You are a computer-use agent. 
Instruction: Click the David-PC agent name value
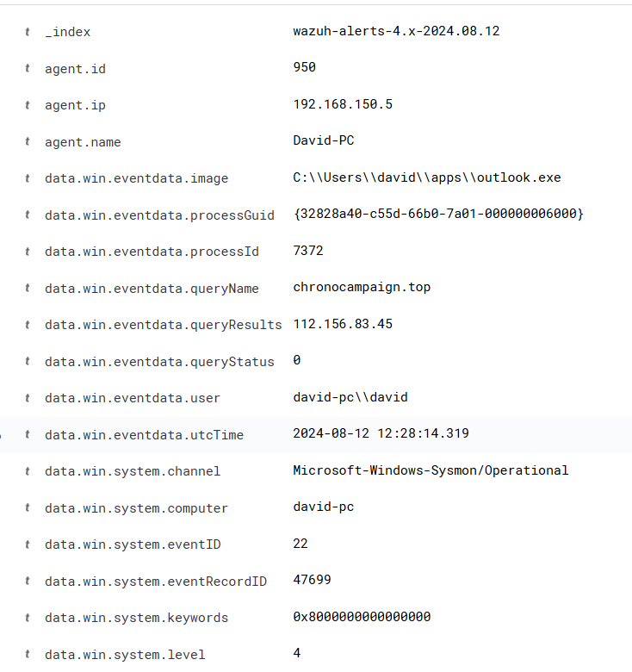(x=323, y=140)
